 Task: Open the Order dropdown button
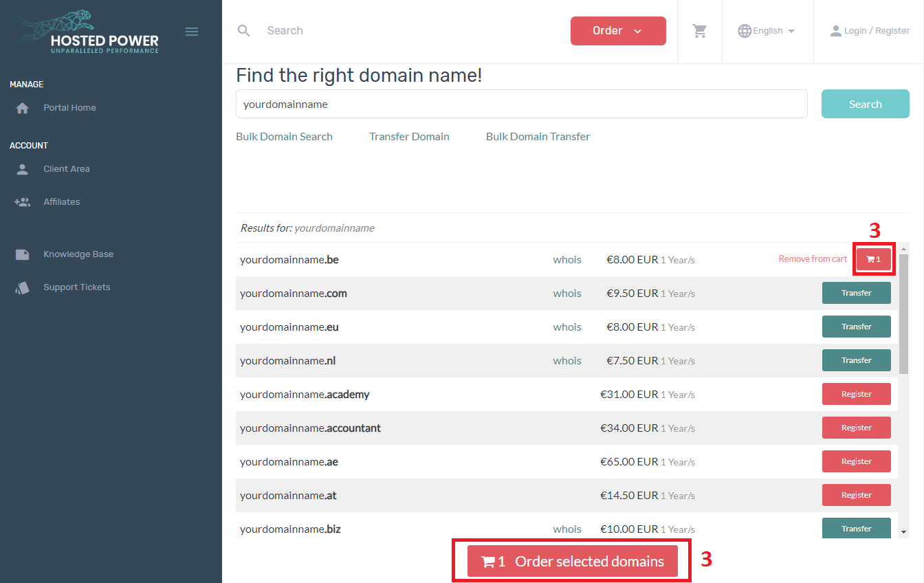[x=618, y=31]
